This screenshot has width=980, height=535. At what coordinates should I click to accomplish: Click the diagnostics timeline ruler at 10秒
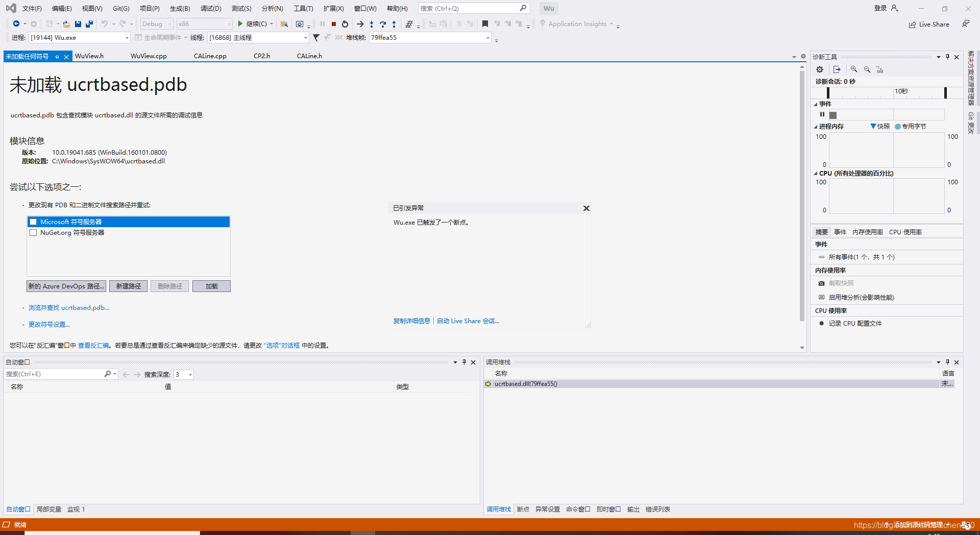coord(901,91)
